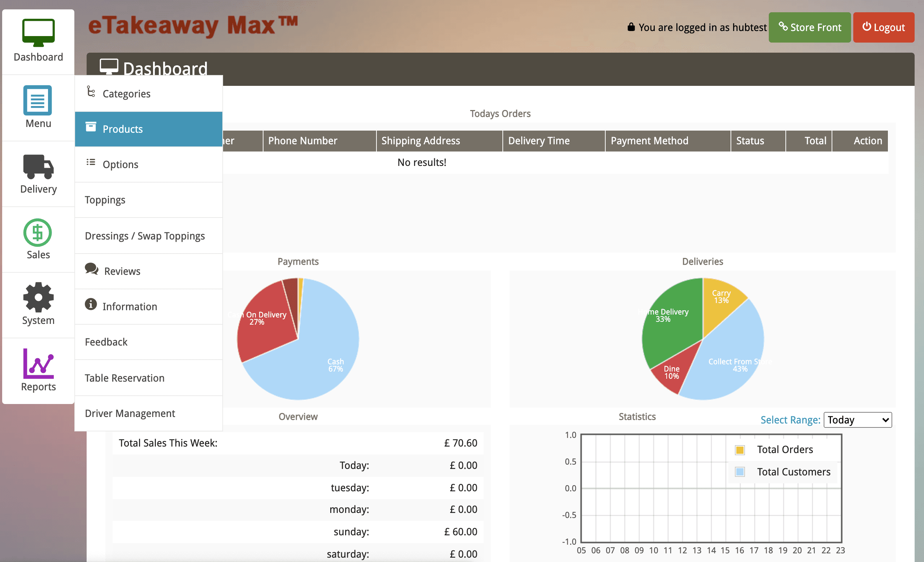The width and height of the screenshot is (924, 562).
Task: Click the Categories branch icon
Action: coord(91,91)
